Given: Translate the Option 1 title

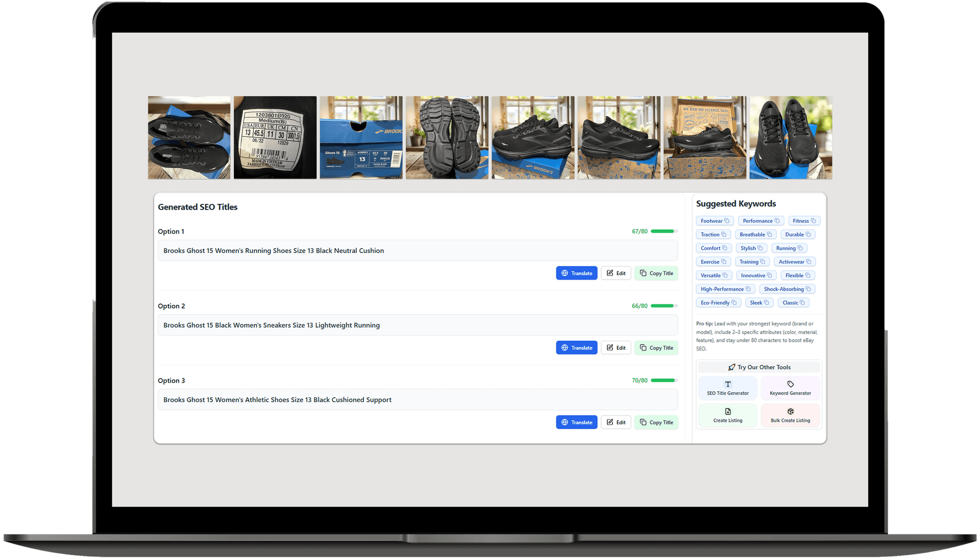Looking at the screenshot, I should click(x=576, y=273).
